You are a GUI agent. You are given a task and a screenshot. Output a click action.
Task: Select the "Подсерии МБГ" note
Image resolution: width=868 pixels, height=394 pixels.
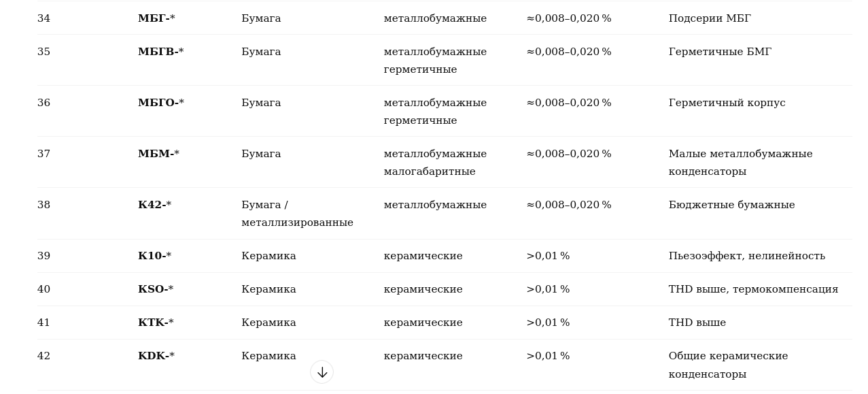(x=710, y=19)
